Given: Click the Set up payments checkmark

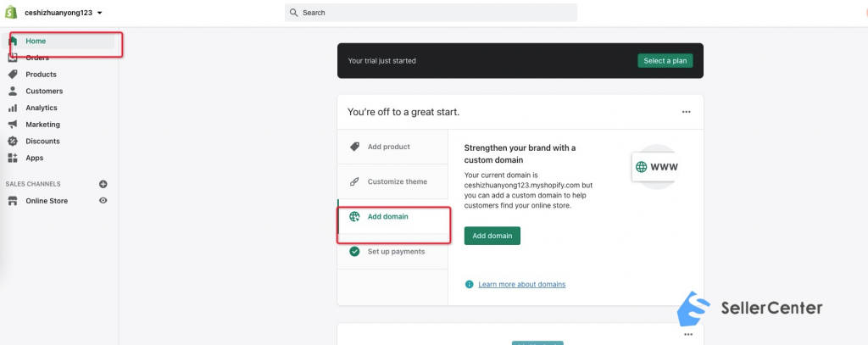Looking at the screenshot, I should [x=354, y=252].
